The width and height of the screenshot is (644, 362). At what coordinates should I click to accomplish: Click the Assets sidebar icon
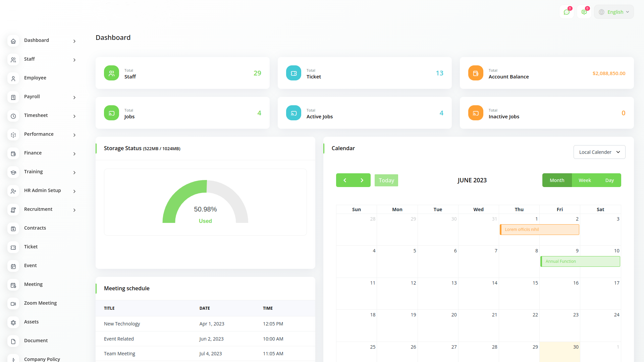tap(13, 322)
